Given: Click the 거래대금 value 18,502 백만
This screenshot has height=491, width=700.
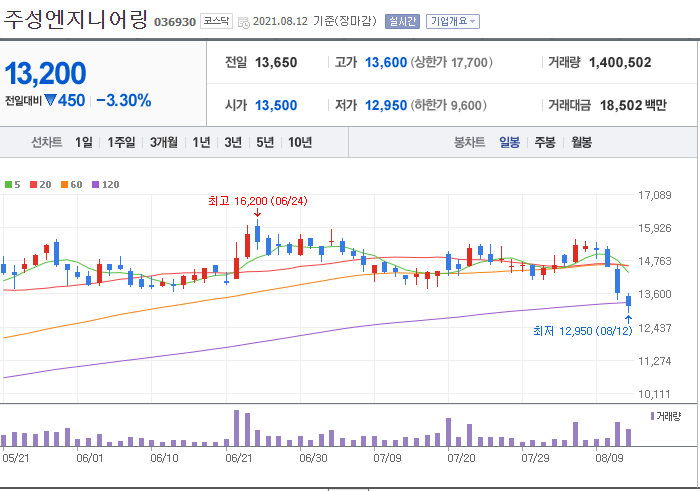Looking at the screenshot, I should pos(633,105).
